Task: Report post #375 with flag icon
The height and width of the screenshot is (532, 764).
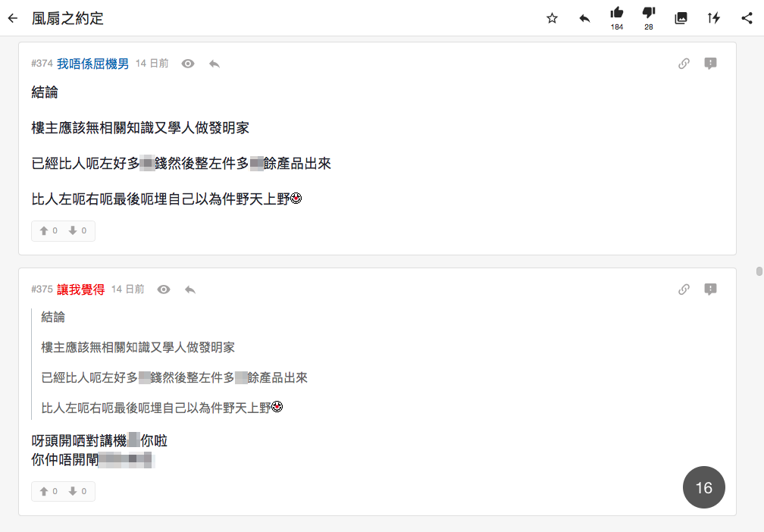Action: click(x=710, y=289)
